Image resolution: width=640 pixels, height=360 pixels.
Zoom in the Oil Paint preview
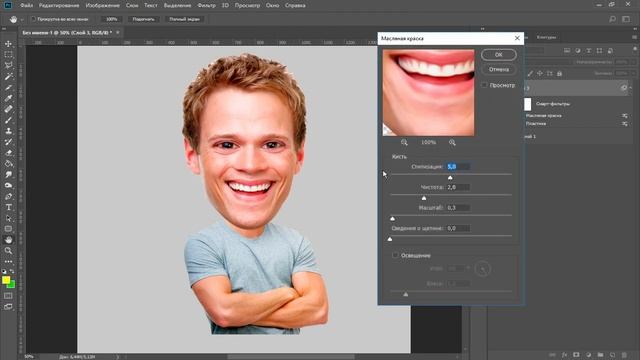(452, 142)
